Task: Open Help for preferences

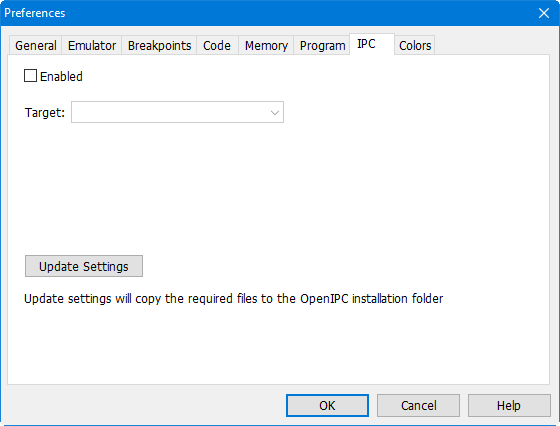Action: click(509, 405)
